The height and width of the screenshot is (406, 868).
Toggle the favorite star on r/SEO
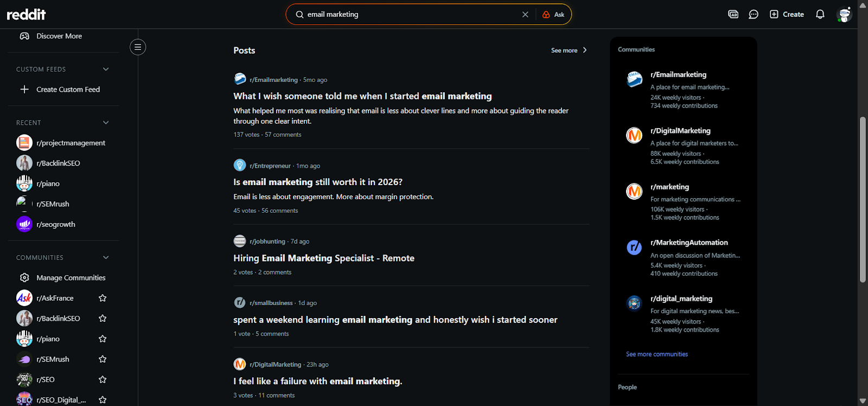102,379
